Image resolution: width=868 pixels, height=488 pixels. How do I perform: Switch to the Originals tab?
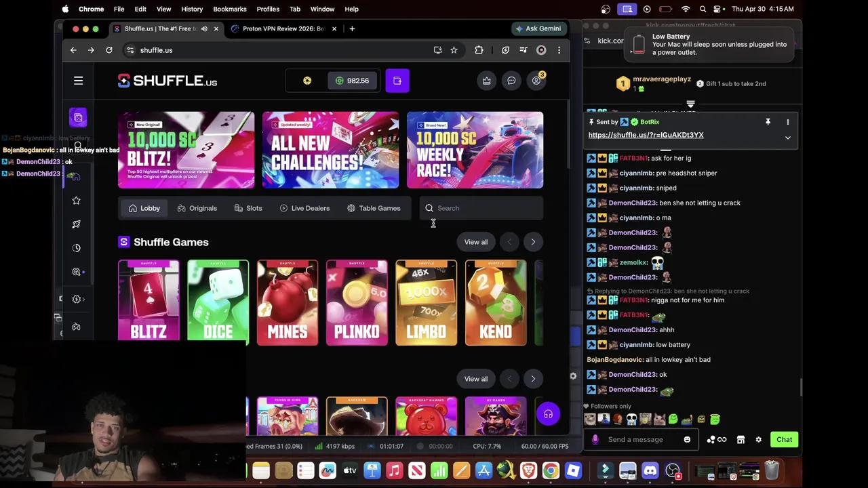click(197, 208)
